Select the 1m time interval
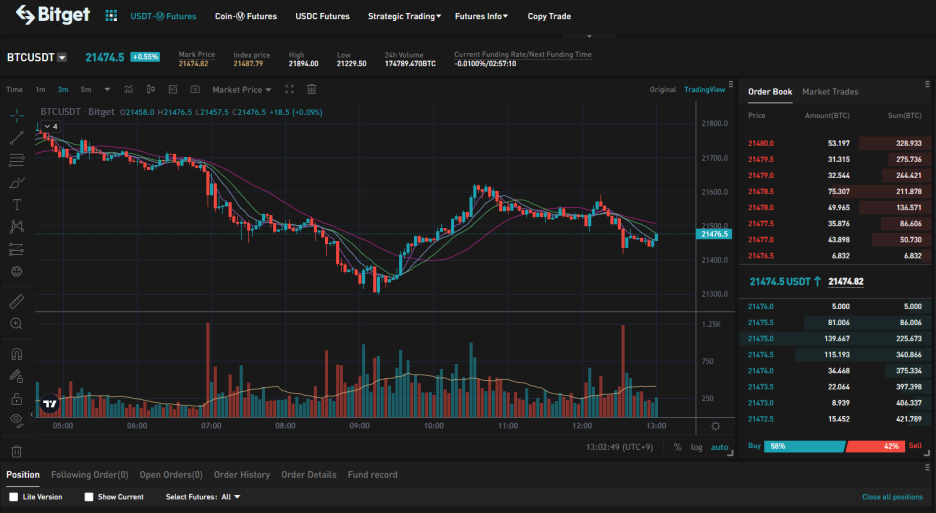Viewport: 936px width, 513px height. pyautogui.click(x=40, y=90)
